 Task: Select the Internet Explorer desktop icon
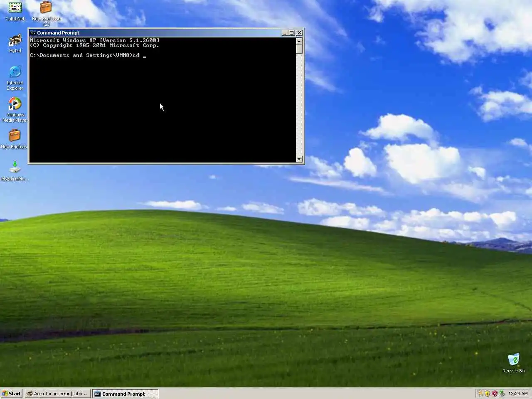point(15,78)
